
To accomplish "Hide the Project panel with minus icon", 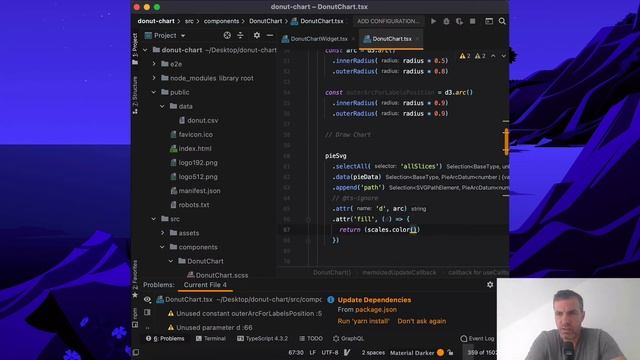I will click(x=270, y=36).
